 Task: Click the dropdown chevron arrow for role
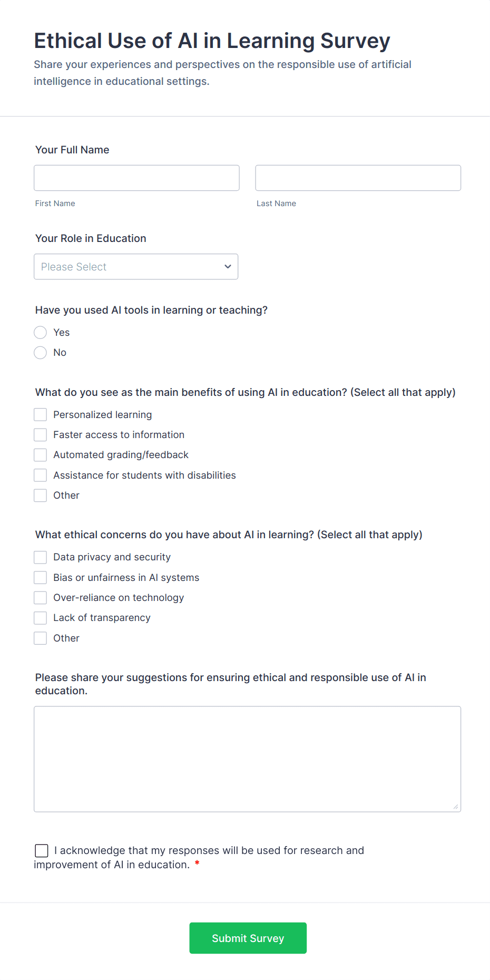point(228,267)
